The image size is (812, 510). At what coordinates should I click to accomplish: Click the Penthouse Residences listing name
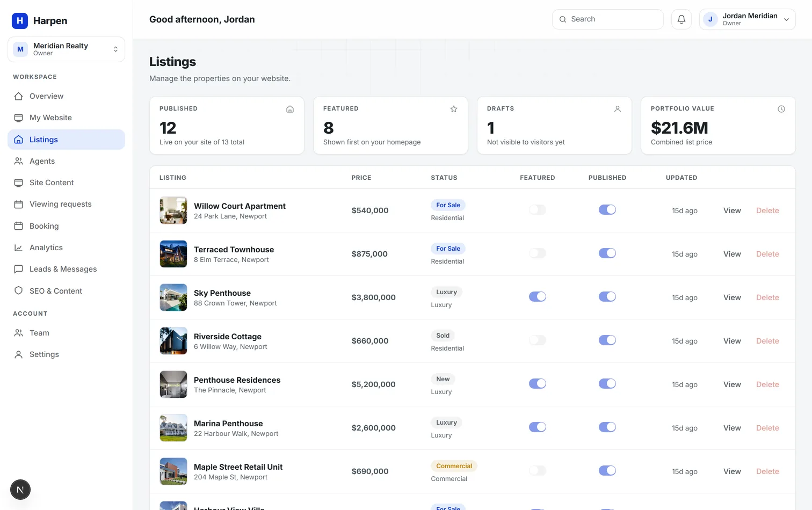tap(237, 380)
